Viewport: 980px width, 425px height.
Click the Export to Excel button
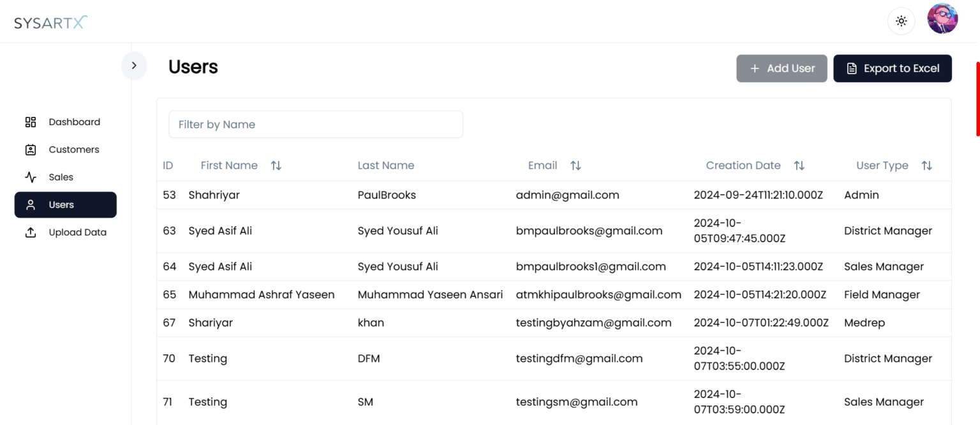(x=893, y=68)
